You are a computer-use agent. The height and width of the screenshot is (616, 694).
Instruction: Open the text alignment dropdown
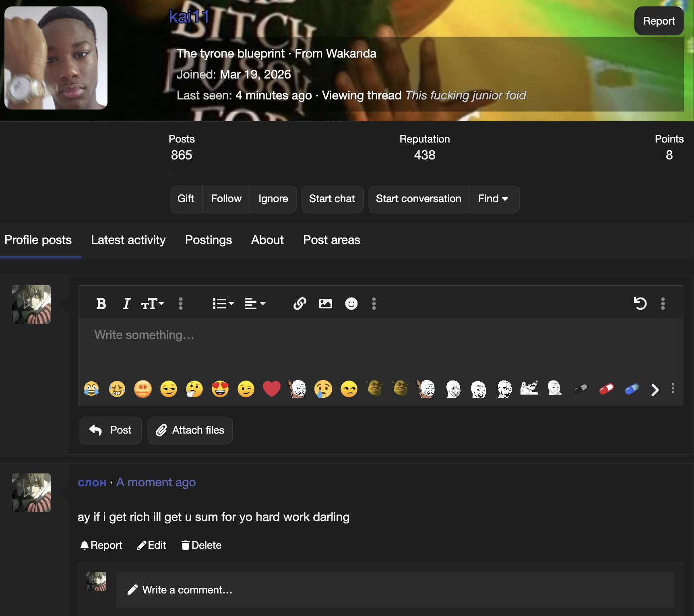(255, 304)
